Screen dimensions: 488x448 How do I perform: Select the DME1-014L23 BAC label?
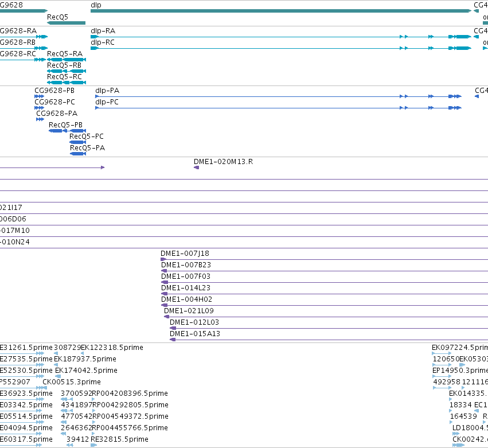pos(186,289)
